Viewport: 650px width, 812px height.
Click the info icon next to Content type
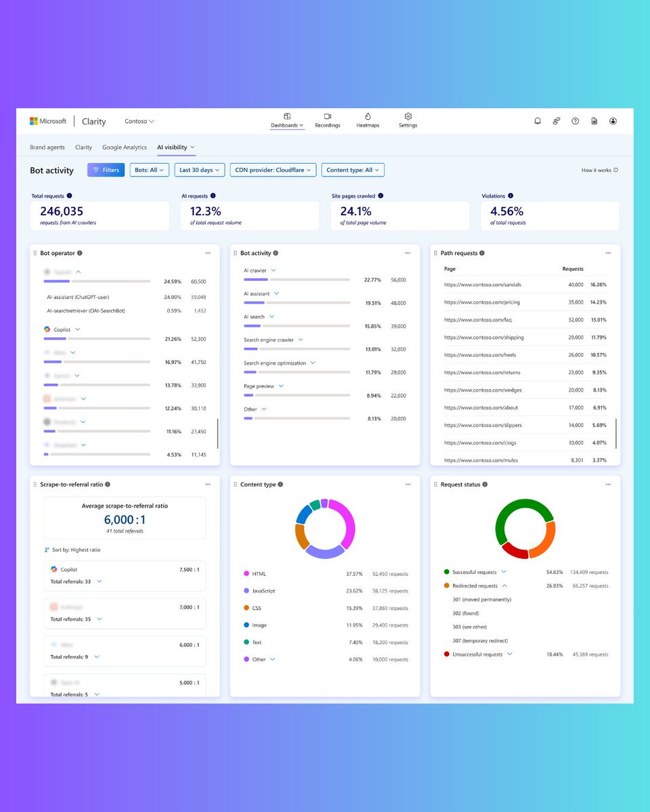(x=280, y=484)
